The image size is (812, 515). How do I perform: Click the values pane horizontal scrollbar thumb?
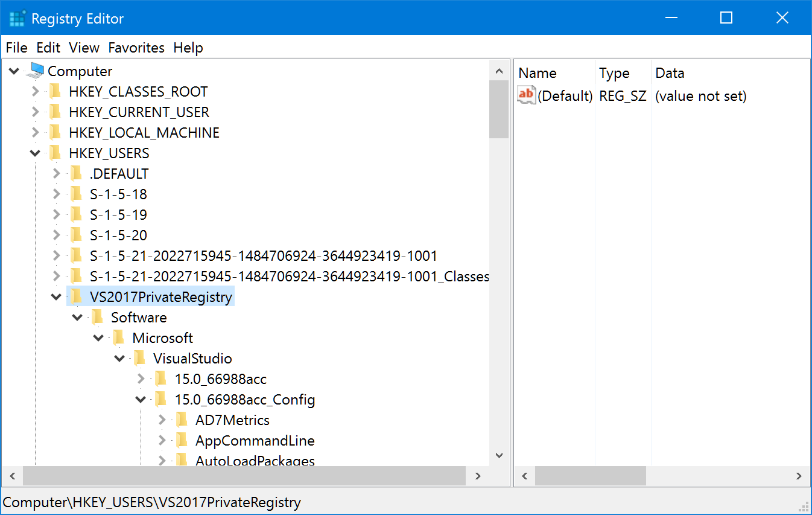590,476
